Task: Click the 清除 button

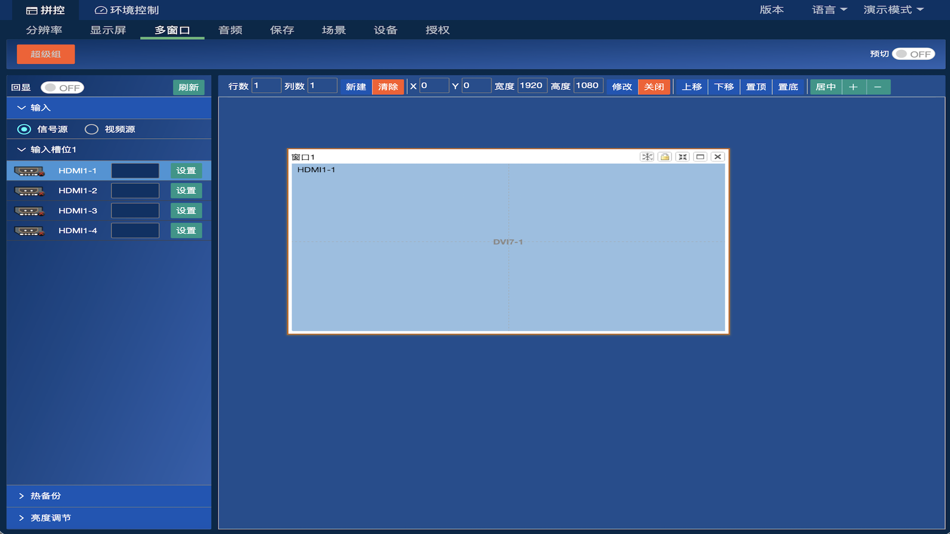Action: tap(388, 87)
